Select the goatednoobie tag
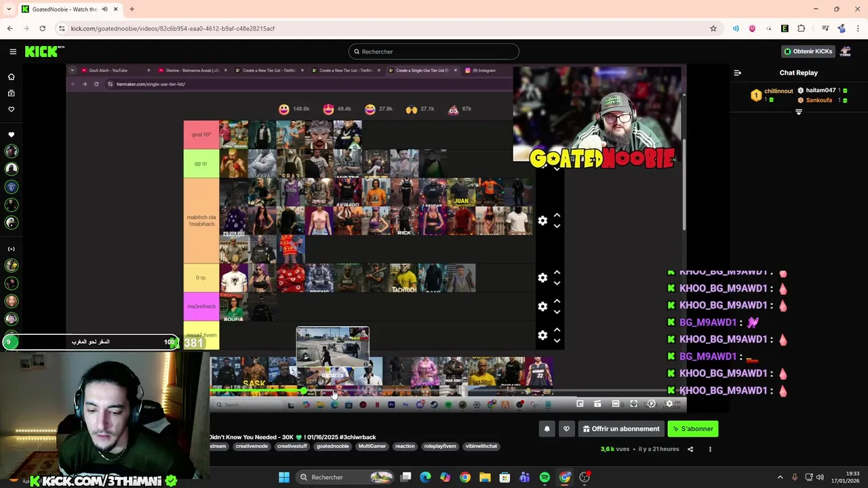The width and height of the screenshot is (868, 488). pyautogui.click(x=332, y=446)
